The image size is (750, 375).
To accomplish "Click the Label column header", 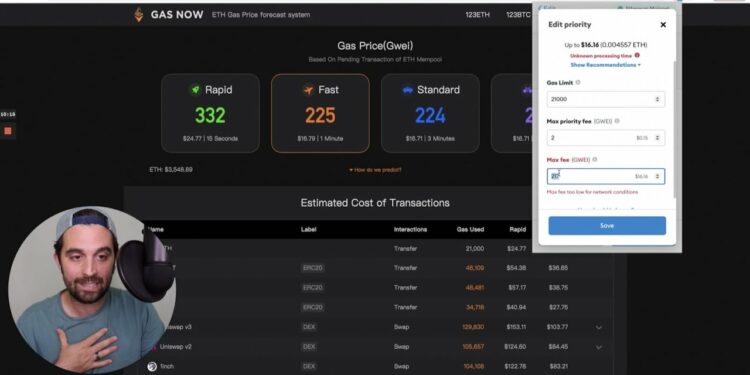I will pyautogui.click(x=309, y=230).
